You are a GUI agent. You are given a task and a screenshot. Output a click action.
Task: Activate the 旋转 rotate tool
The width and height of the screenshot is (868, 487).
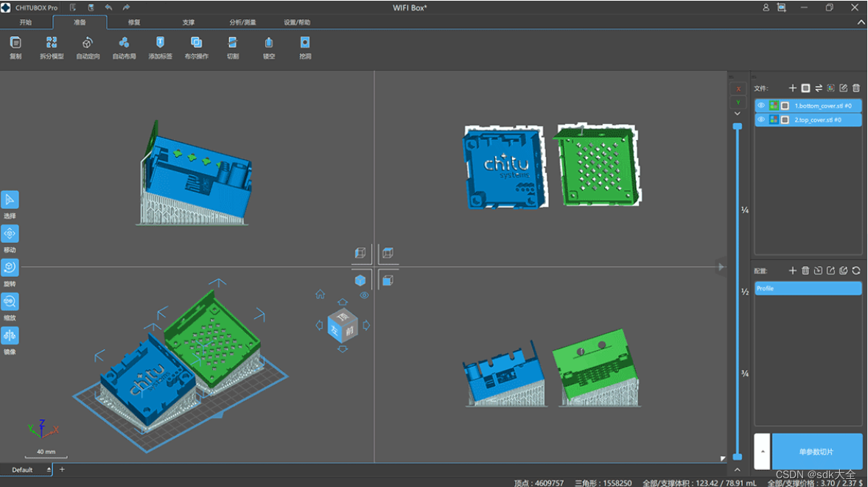(10, 268)
